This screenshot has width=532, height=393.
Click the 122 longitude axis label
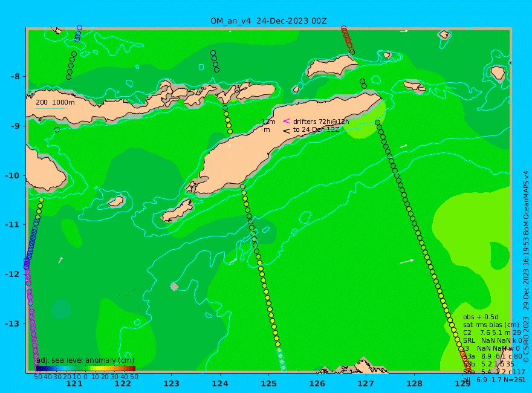(123, 384)
